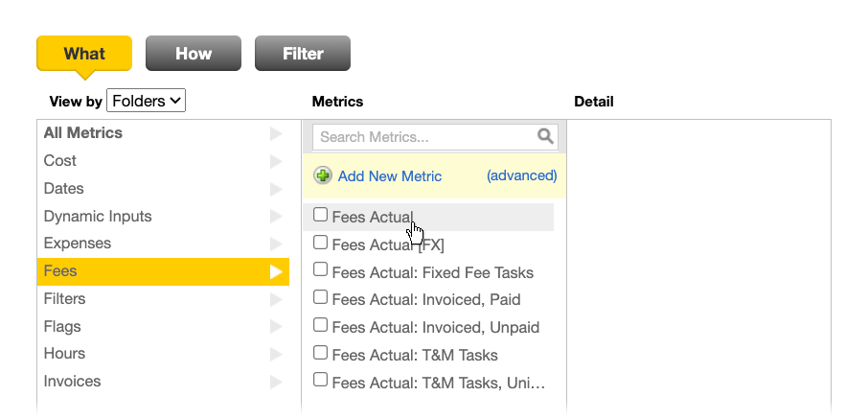Switch to the Filter tab

pyautogui.click(x=303, y=53)
